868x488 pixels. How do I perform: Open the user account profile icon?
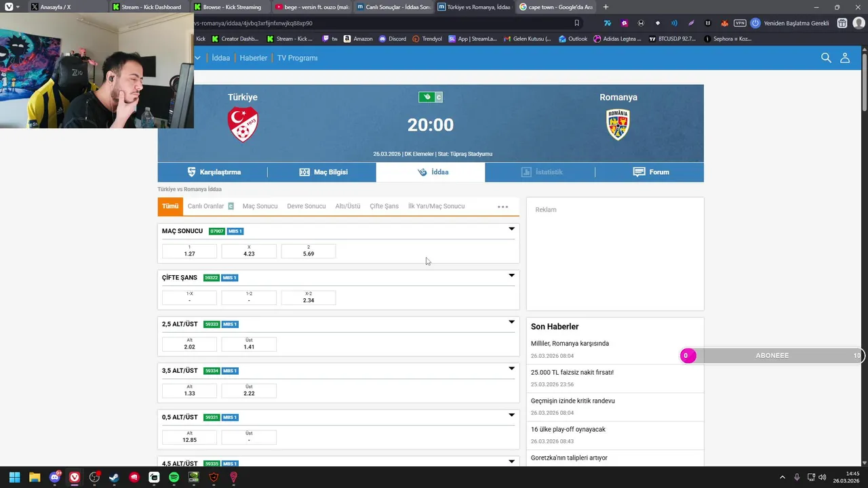[x=845, y=58]
